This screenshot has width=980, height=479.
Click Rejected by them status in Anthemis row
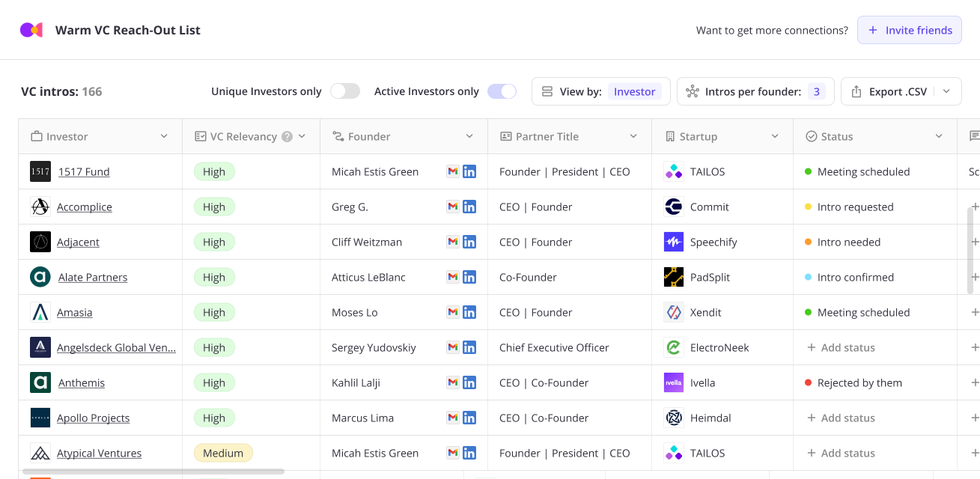pyautogui.click(x=853, y=382)
